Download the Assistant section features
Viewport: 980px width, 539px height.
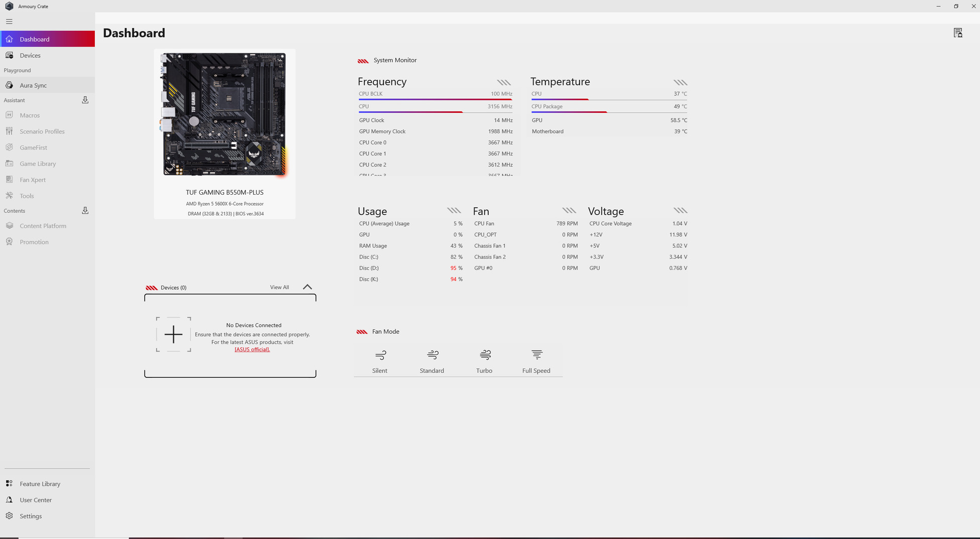pyautogui.click(x=85, y=100)
